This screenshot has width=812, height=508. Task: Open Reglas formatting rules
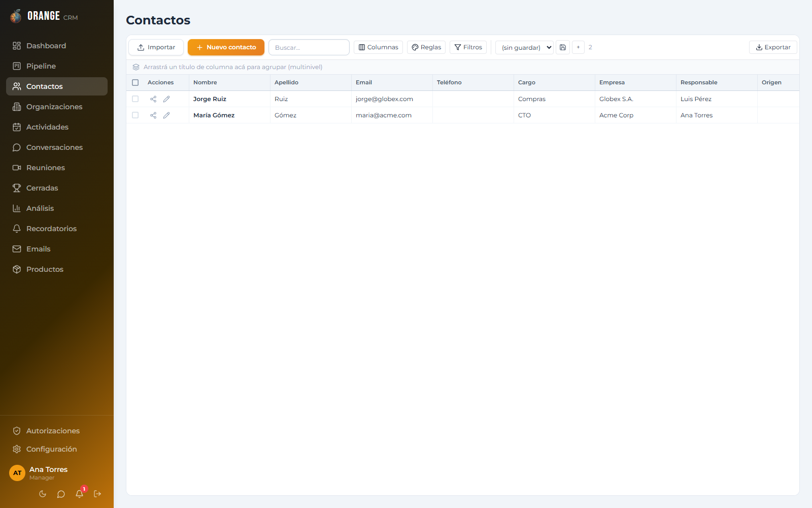tap(426, 47)
